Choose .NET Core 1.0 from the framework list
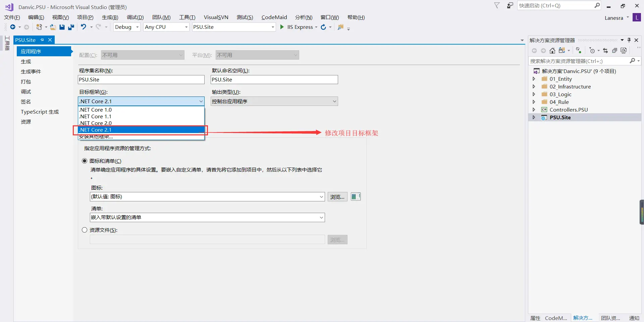This screenshot has width=644, height=322. click(x=141, y=110)
